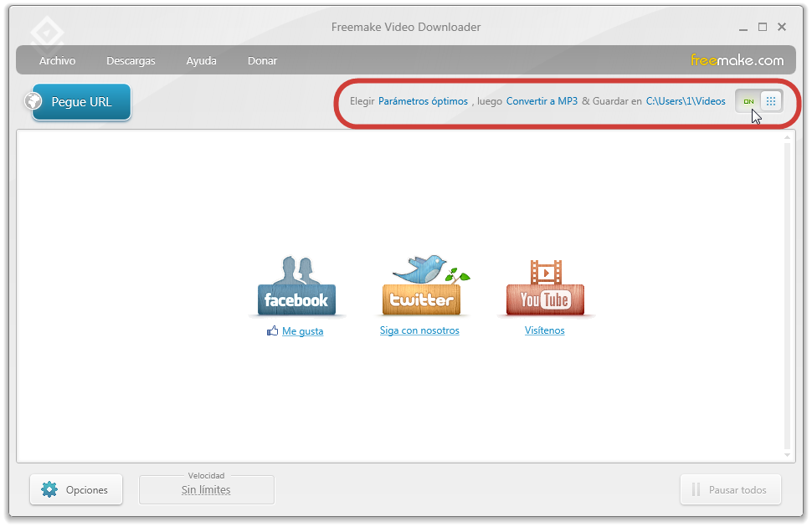Click the Facebook logo image

tap(296, 286)
